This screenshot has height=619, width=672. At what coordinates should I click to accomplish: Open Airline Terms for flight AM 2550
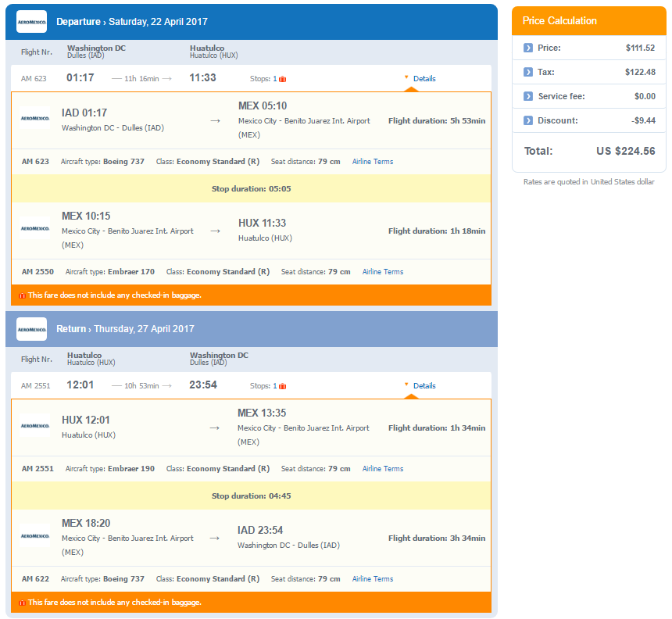coord(383,272)
